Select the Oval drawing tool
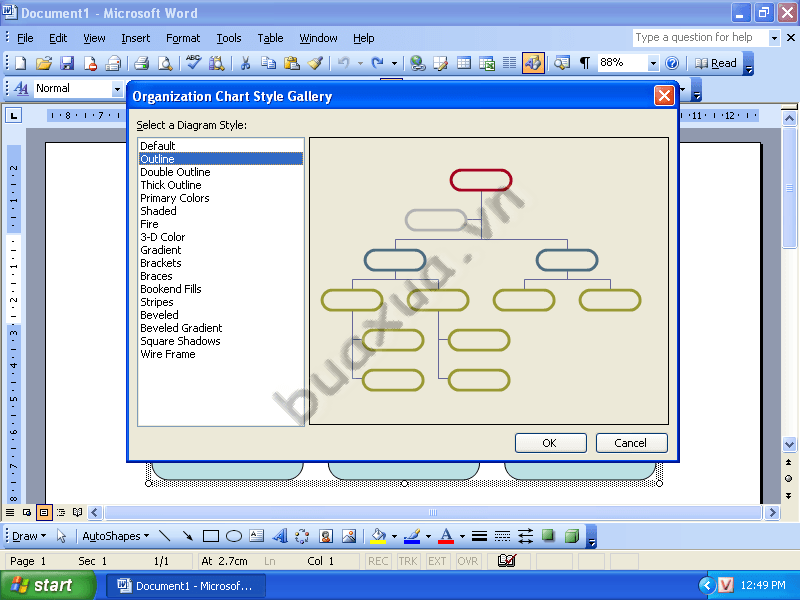 pos(234,536)
